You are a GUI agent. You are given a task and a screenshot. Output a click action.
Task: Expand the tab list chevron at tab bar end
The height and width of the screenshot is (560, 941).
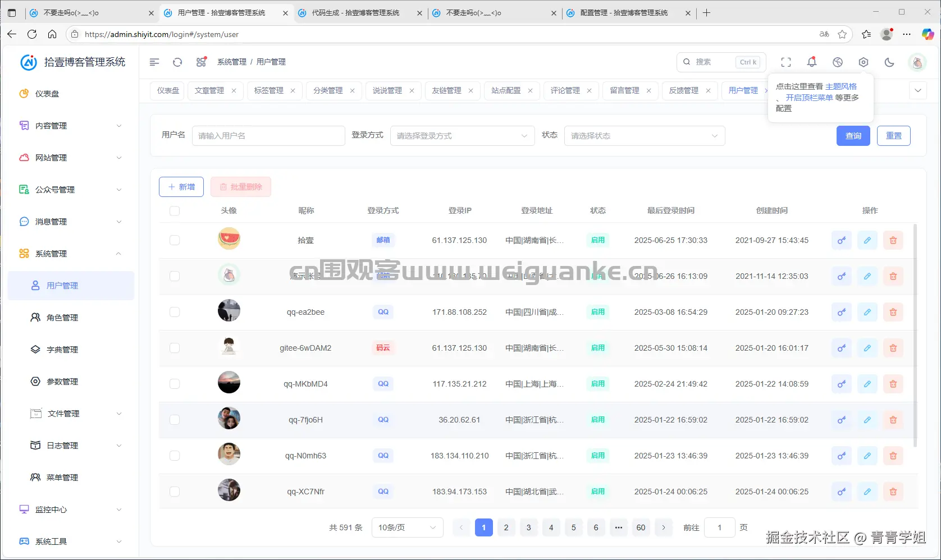pyautogui.click(x=918, y=90)
